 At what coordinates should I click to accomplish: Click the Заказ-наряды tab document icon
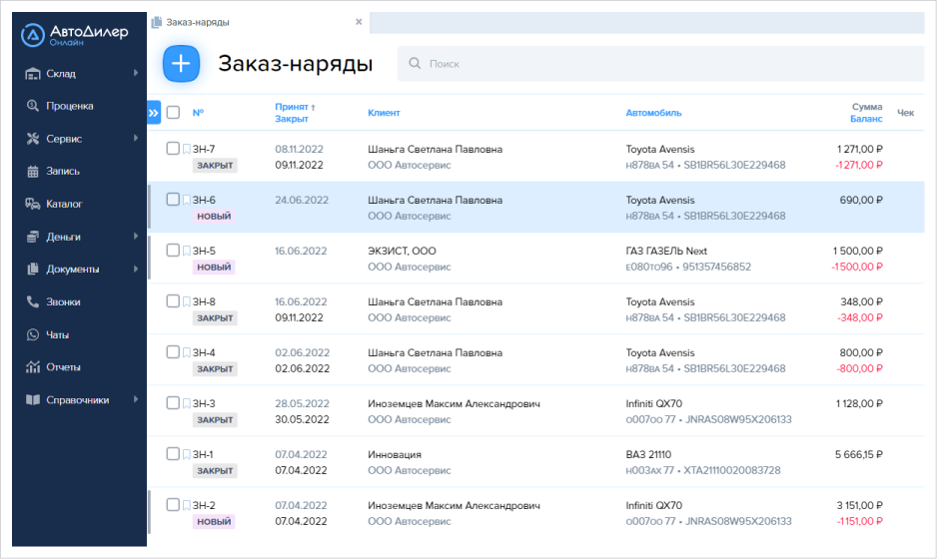pyautogui.click(x=157, y=22)
